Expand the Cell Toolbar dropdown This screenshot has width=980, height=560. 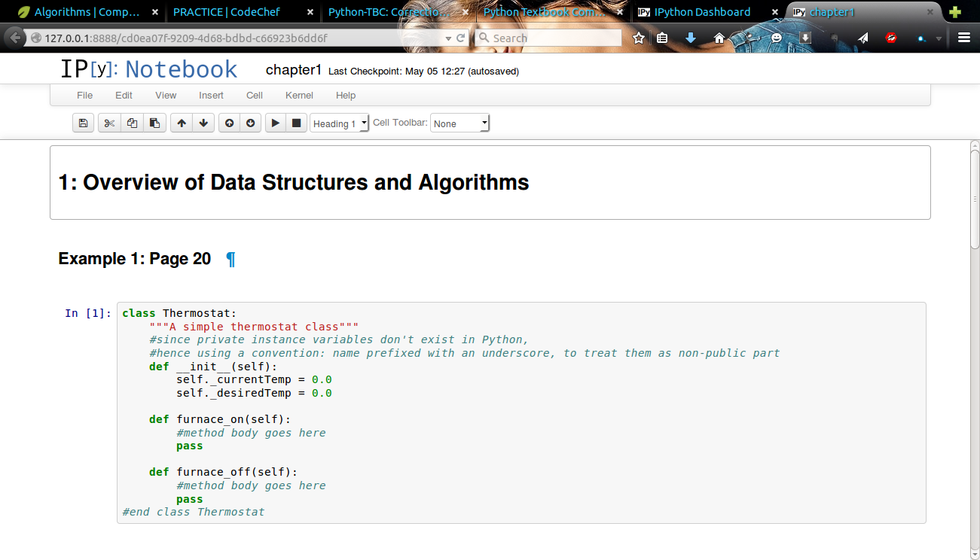click(460, 123)
